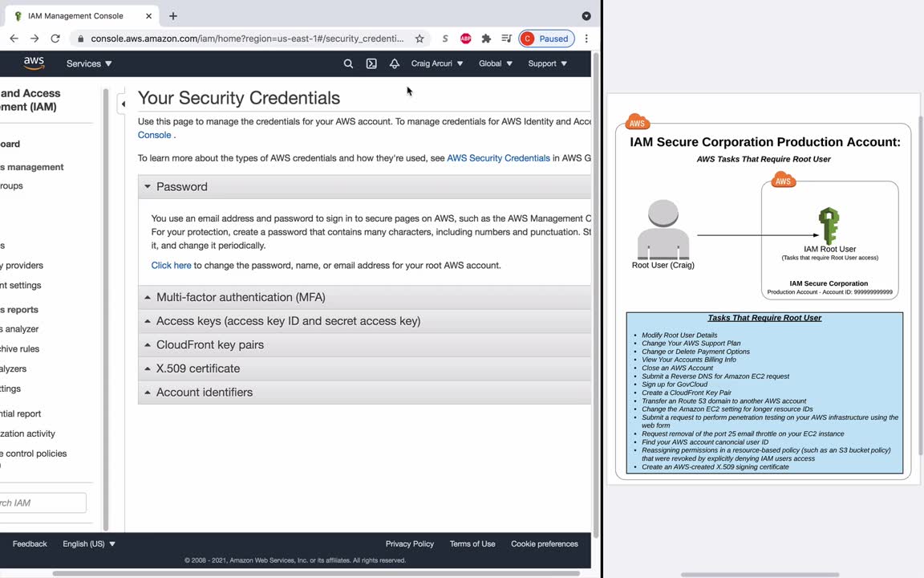Click the AWS logo home icon
The width and height of the screenshot is (924, 578).
click(x=34, y=63)
